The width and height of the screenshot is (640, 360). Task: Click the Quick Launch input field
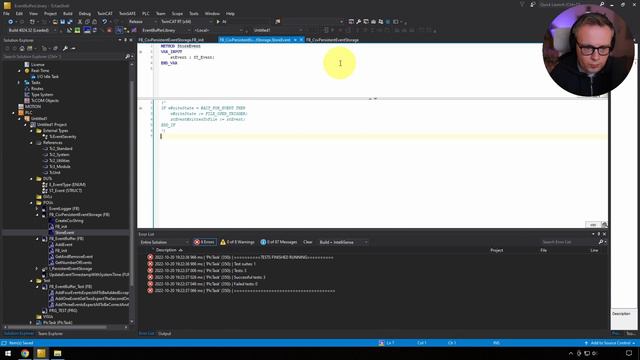coord(568,4)
